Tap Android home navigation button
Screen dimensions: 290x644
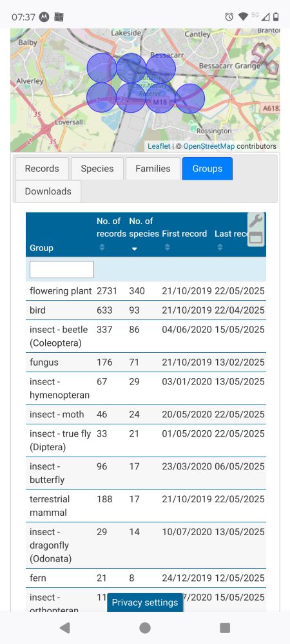click(145, 627)
